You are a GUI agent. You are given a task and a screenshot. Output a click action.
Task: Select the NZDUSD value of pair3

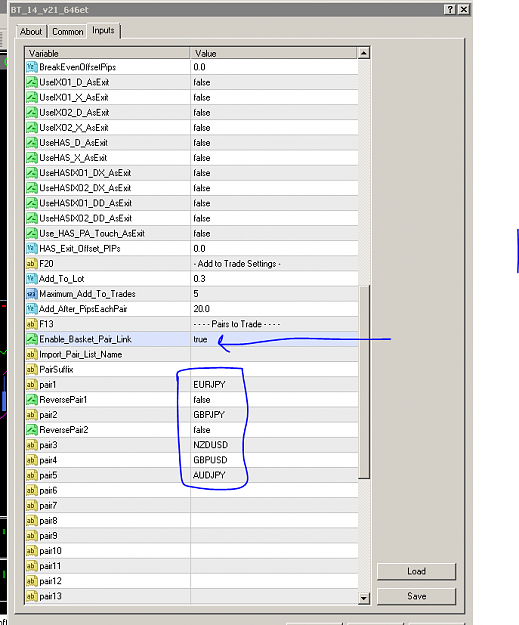210,445
